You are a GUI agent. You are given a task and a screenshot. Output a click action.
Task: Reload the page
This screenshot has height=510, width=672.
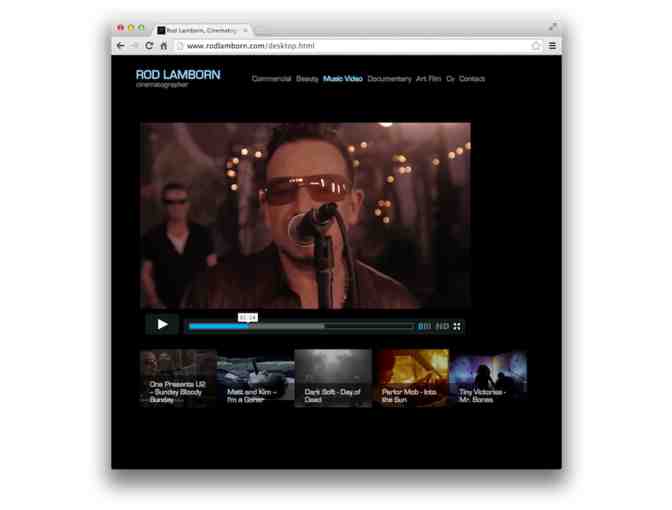[149, 46]
